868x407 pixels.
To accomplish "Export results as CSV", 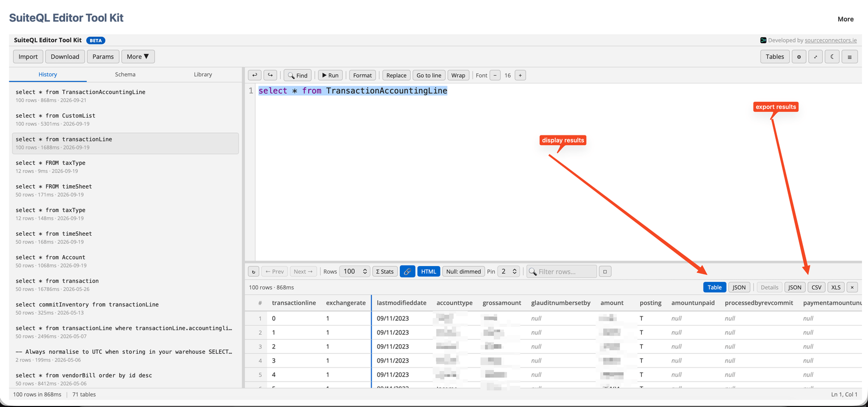I will point(816,287).
